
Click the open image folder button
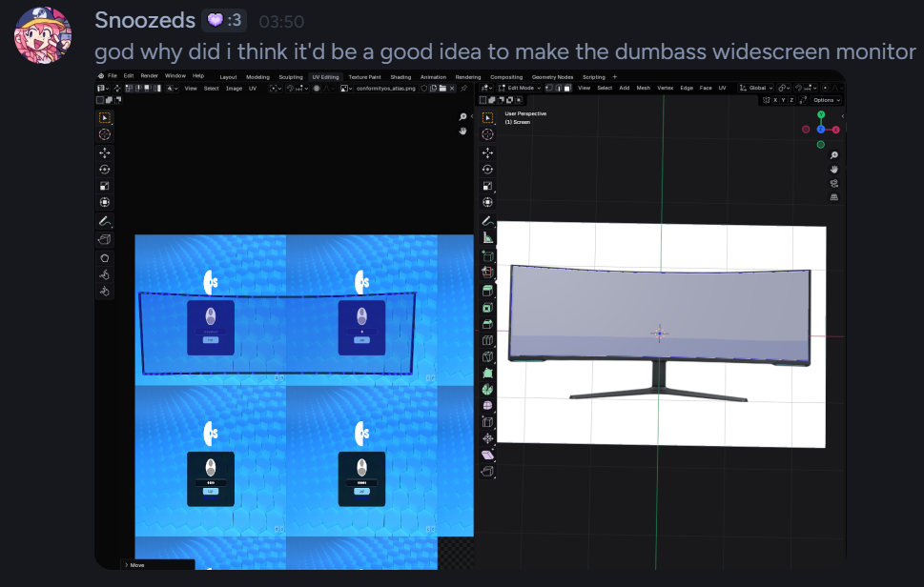(x=442, y=89)
